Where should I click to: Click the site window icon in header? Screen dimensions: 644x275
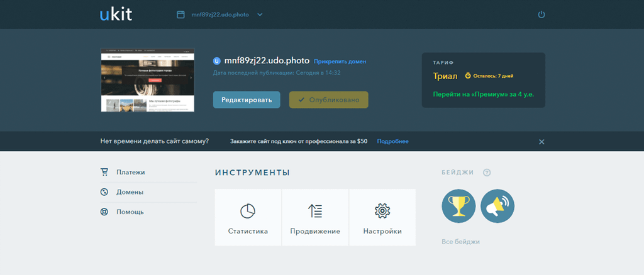click(x=180, y=14)
